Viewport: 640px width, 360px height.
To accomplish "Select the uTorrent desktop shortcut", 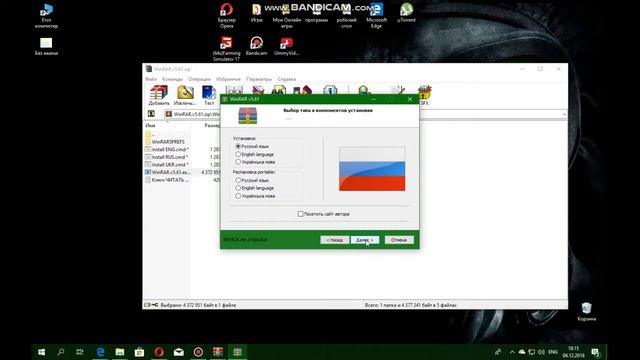I will click(406, 13).
